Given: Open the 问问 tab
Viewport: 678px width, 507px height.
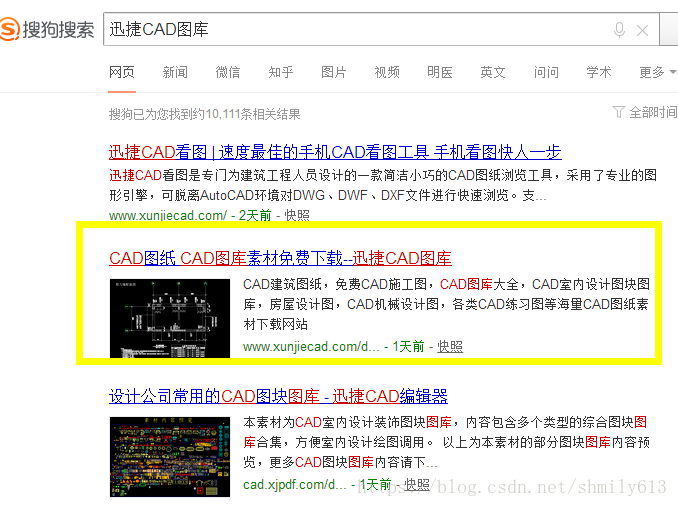Looking at the screenshot, I should (546, 72).
